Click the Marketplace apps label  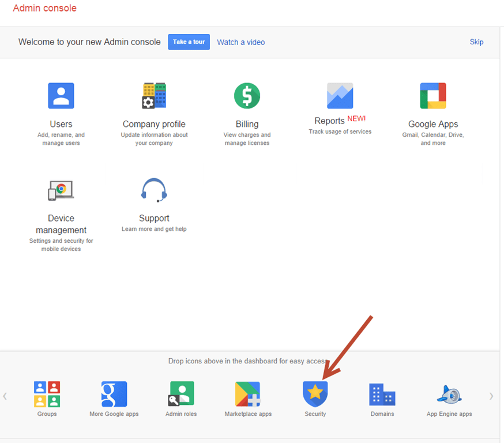[x=248, y=414]
